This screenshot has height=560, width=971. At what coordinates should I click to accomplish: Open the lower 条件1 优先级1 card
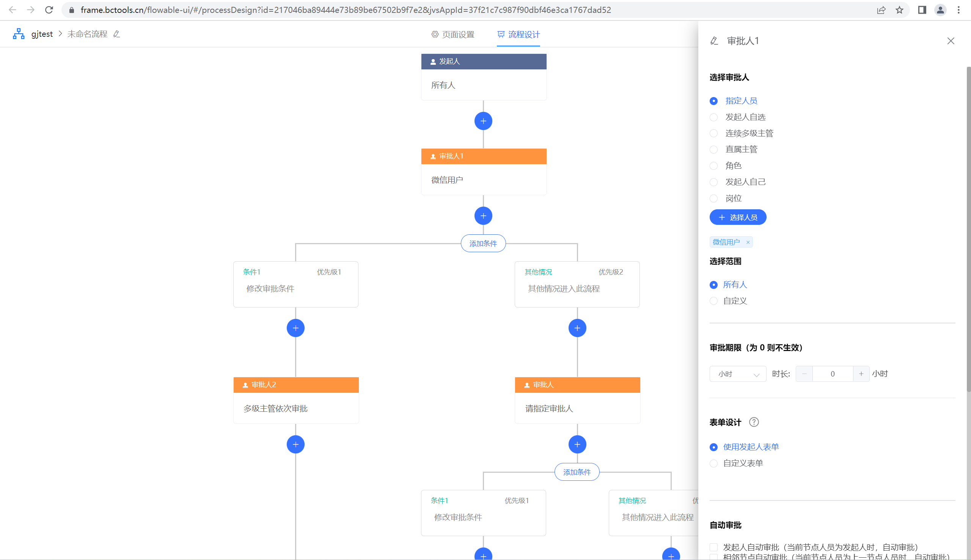(x=483, y=513)
